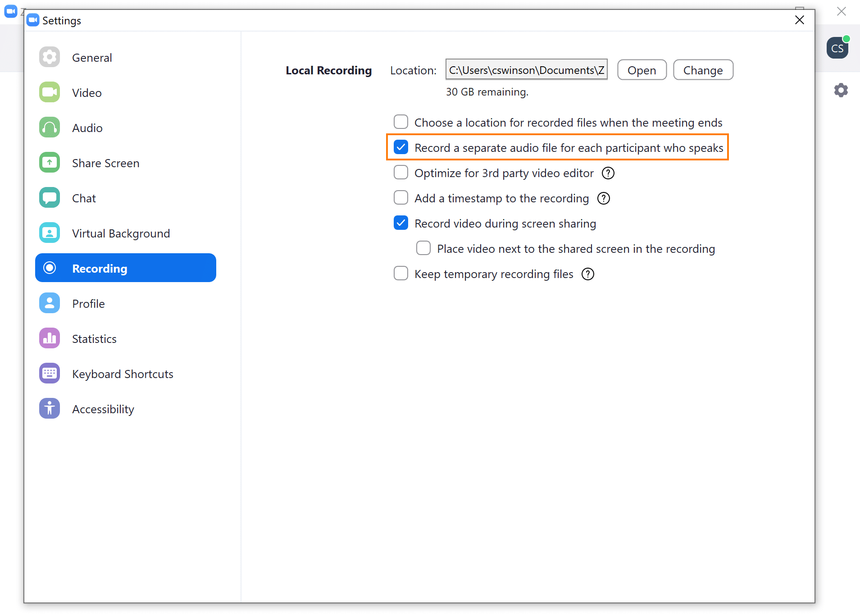Screen dimensions: 860x616
Task: Click help icon next to Keep temporary files
Action: tap(588, 274)
